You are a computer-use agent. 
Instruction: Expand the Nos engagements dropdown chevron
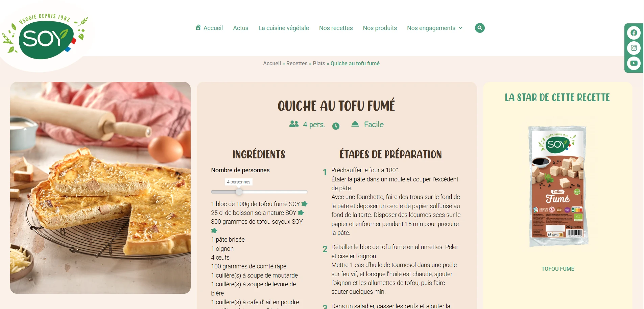point(460,28)
